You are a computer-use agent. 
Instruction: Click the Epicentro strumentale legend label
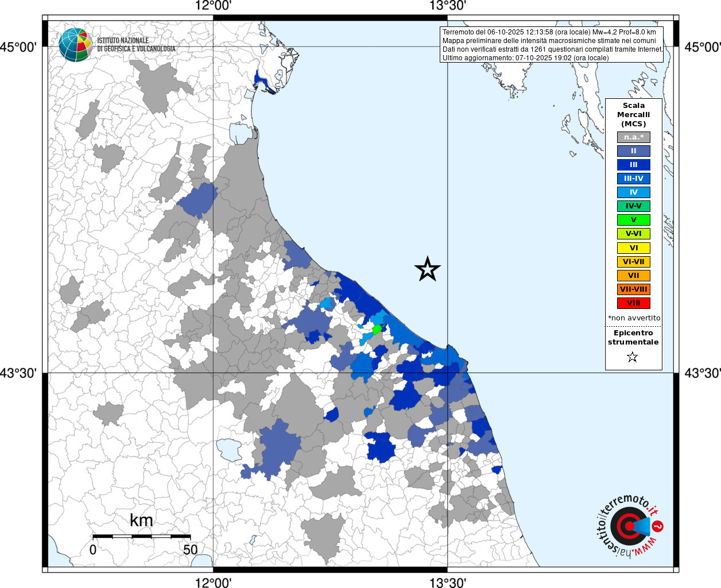coord(633,338)
